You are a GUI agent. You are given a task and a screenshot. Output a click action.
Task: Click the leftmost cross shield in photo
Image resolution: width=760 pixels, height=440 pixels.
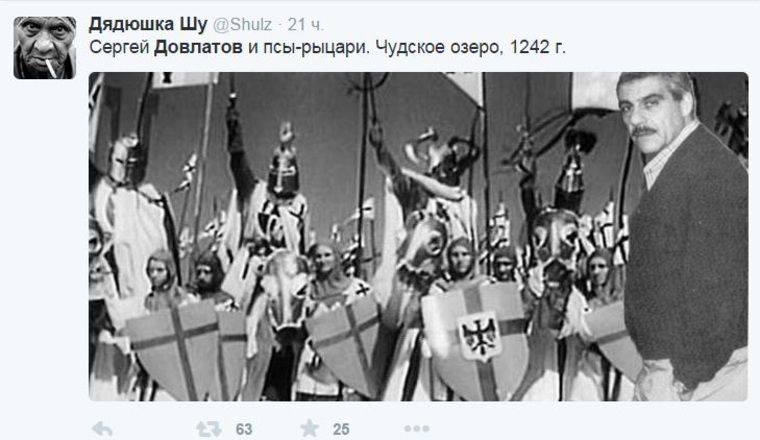pos(174,350)
